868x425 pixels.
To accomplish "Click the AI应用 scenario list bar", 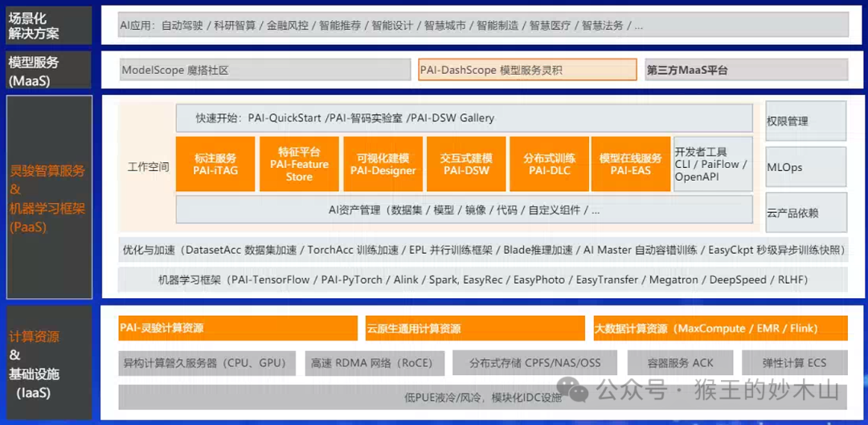I will point(483,25).
